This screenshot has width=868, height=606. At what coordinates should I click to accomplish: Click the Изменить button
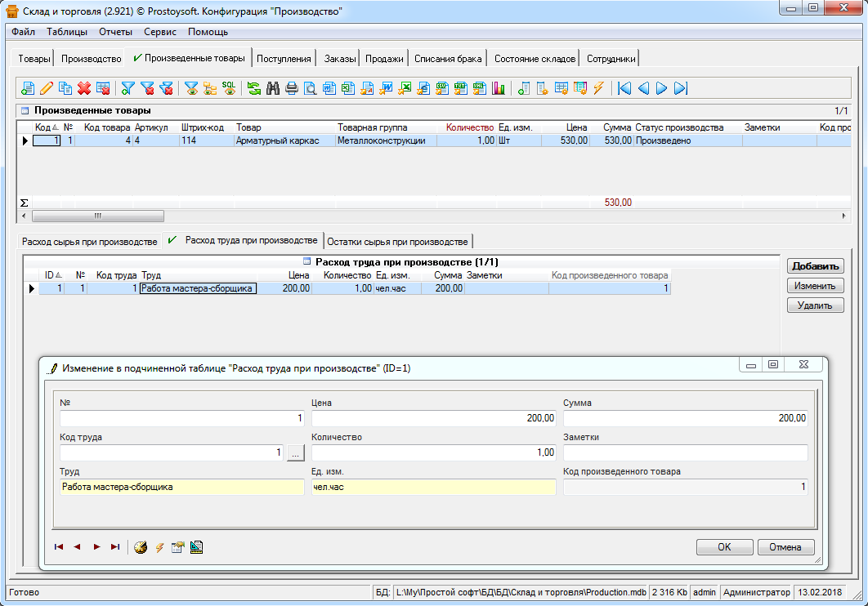pyautogui.click(x=816, y=286)
